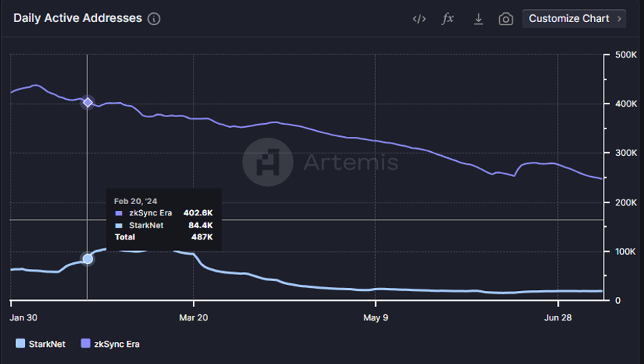644x364 pixels.
Task: Open the Customize Chart button
Action: [574, 19]
